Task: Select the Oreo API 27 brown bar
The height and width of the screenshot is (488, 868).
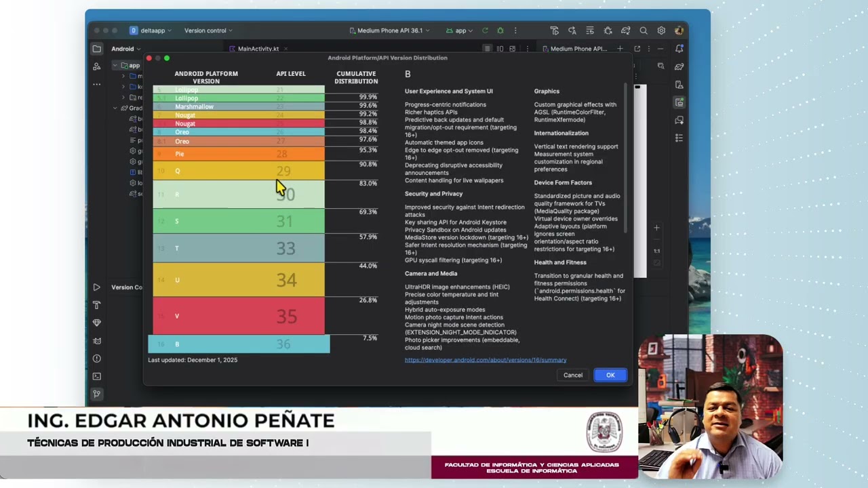Action: click(239, 142)
